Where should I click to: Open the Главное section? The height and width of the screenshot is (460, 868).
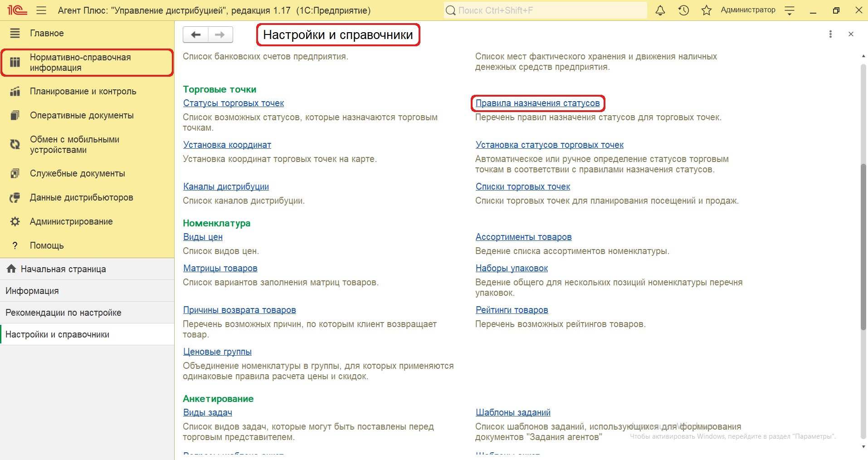point(87,33)
